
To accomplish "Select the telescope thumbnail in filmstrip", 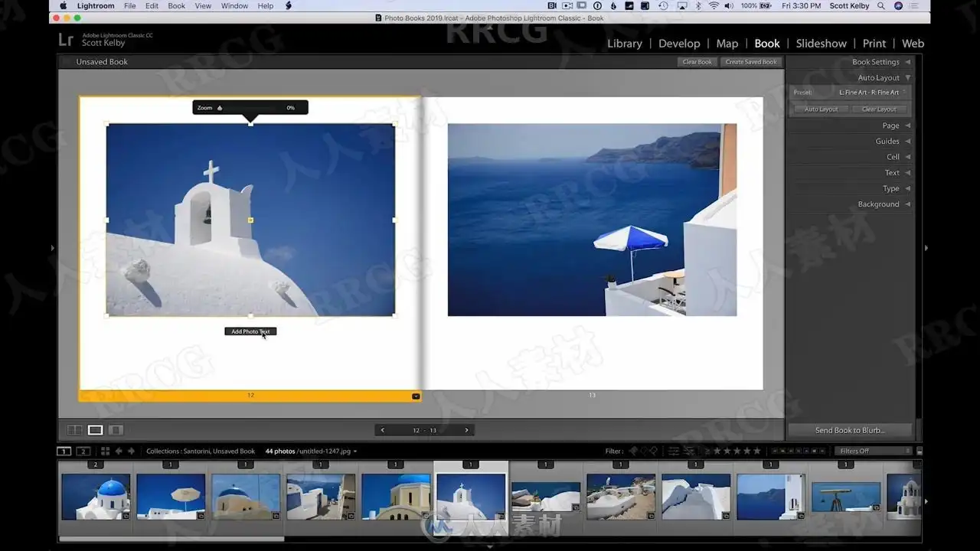I will [846, 497].
